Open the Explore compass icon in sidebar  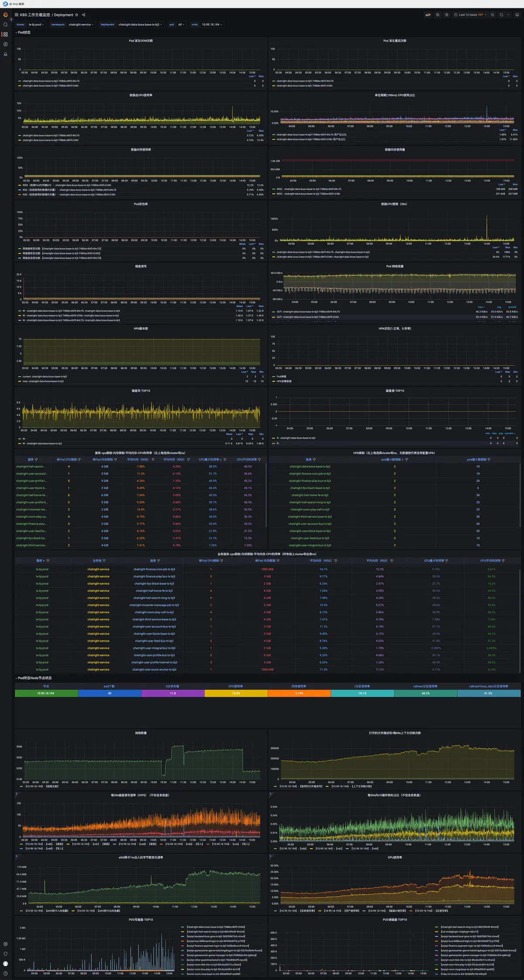pos(5,44)
